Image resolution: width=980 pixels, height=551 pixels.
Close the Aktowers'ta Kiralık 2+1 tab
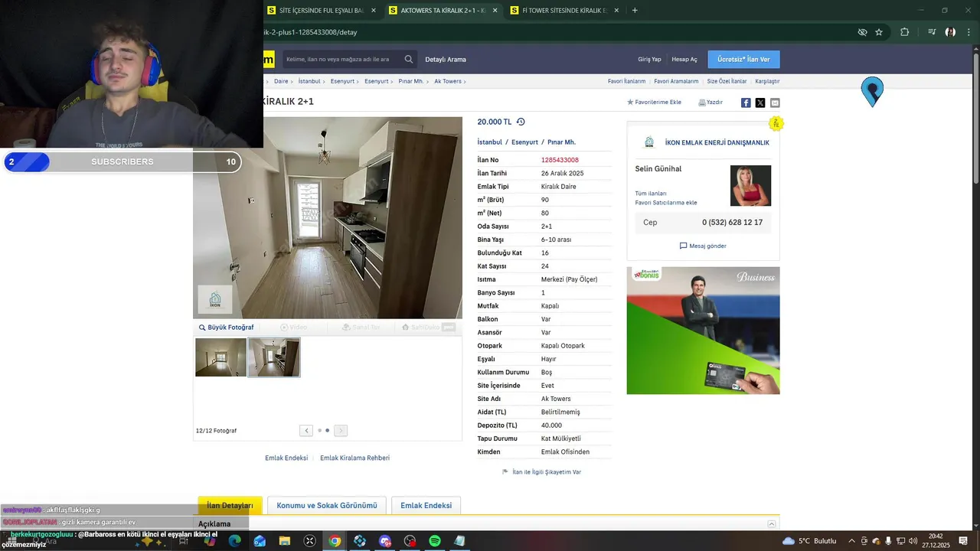point(495,11)
